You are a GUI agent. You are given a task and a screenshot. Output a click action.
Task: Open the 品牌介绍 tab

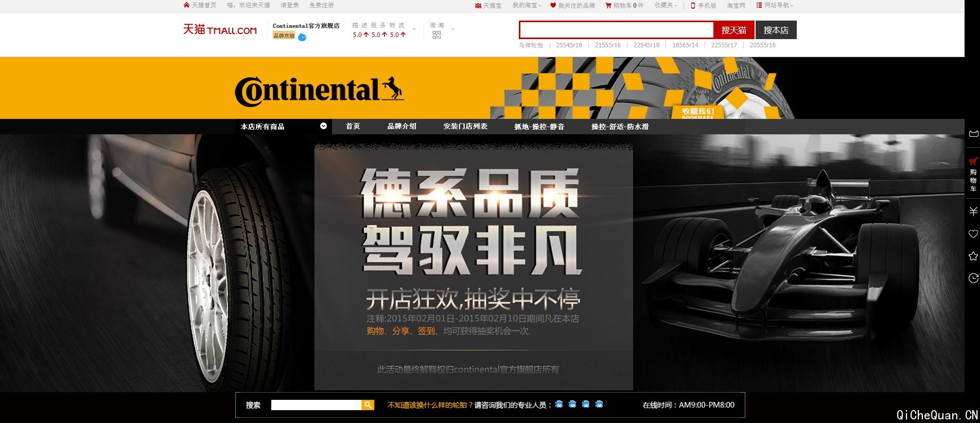(x=402, y=127)
